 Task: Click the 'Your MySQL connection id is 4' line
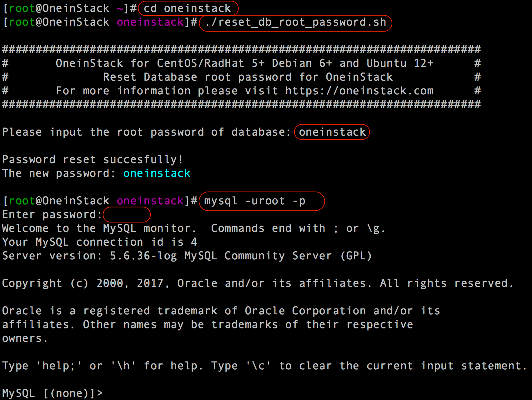(100, 242)
